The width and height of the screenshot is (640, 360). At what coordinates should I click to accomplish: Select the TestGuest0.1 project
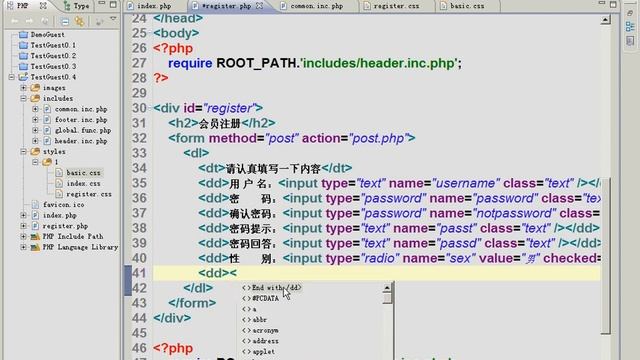click(x=53, y=45)
